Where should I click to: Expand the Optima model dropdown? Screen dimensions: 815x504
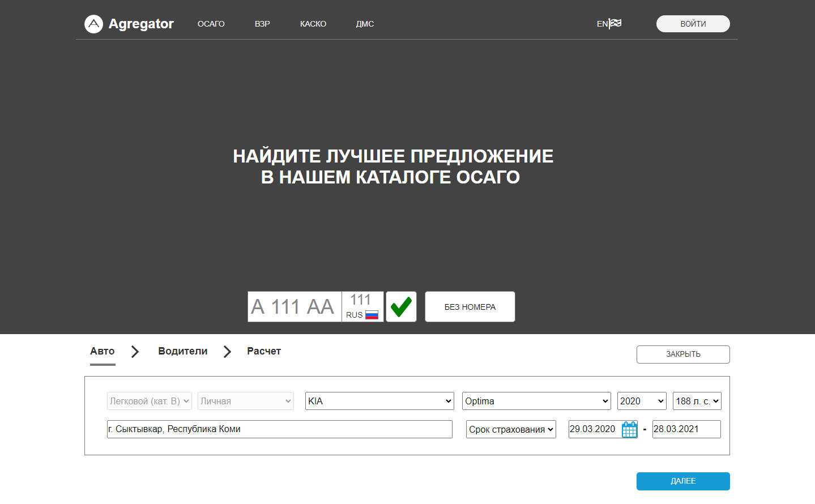coord(536,401)
